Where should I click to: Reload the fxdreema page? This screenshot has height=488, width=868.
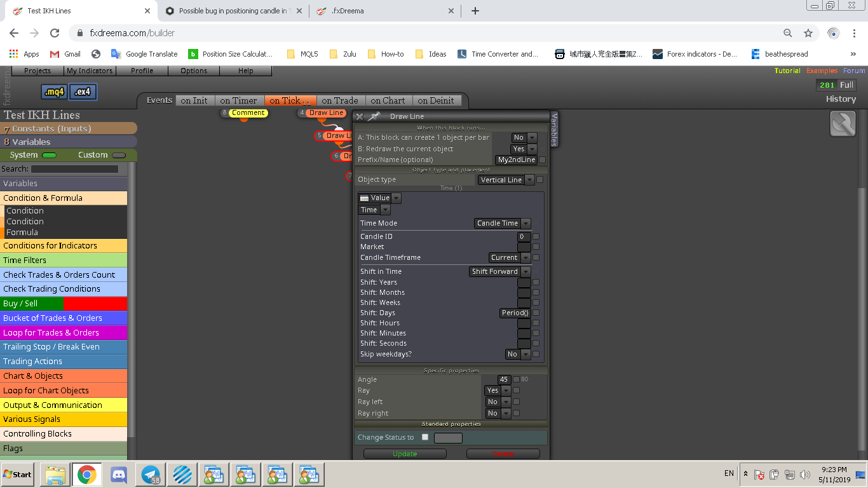(55, 33)
